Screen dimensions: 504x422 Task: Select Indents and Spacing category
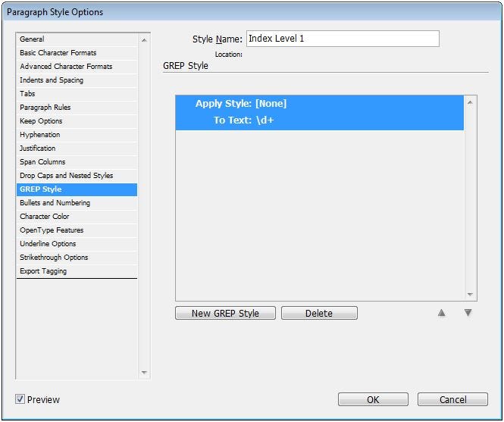coord(77,80)
